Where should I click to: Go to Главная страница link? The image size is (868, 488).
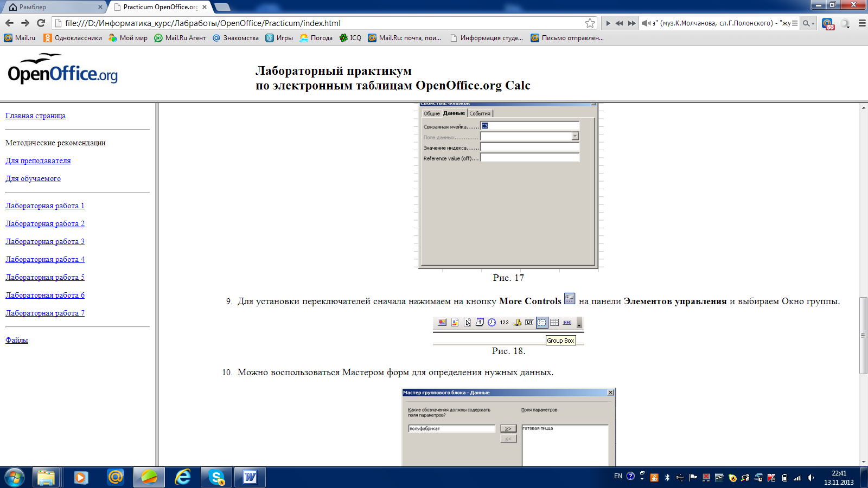pos(35,115)
